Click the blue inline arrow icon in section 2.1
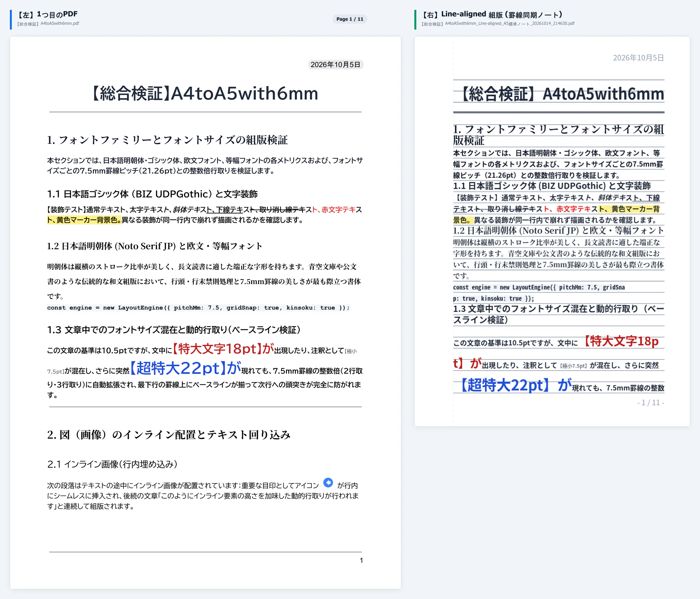The height and width of the screenshot is (599, 700). pos(328,482)
